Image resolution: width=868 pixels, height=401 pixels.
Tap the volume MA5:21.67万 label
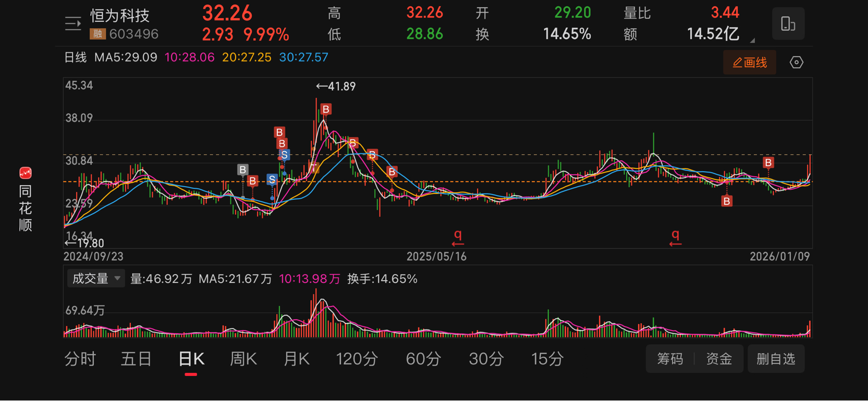[236, 279]
